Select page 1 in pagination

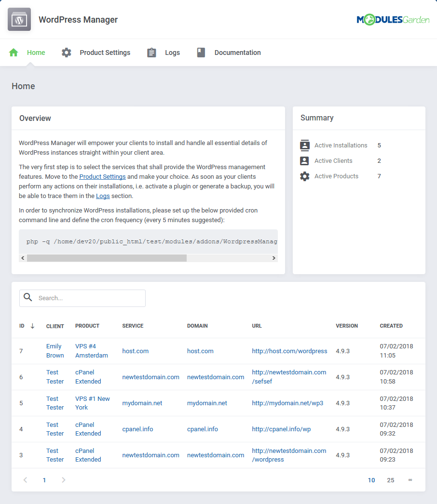click(x=44, y=480)
